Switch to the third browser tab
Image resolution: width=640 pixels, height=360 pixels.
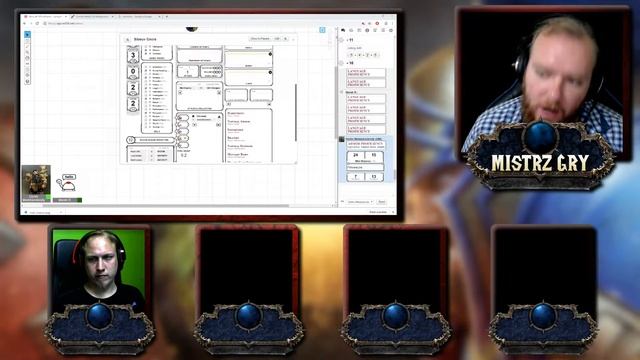pyautogui.click(x=139, y=17)
